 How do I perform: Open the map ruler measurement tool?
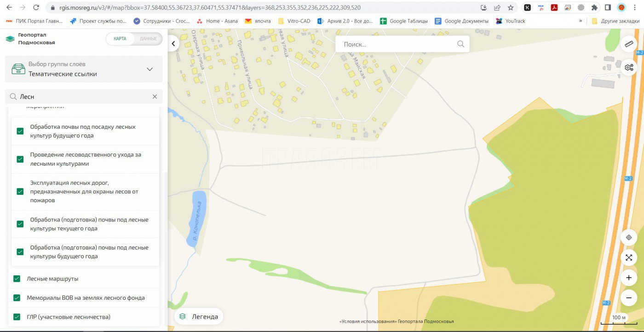pyautogui.click(x=629, y=45)
